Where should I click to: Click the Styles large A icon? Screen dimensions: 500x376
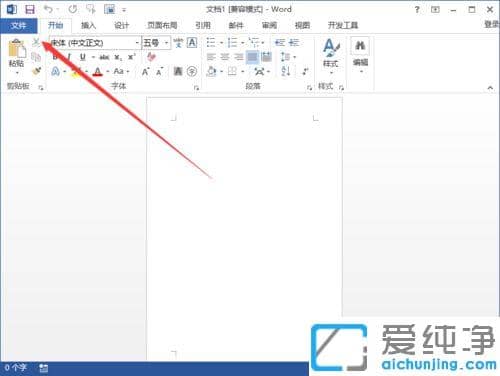[x=331, y=47]
